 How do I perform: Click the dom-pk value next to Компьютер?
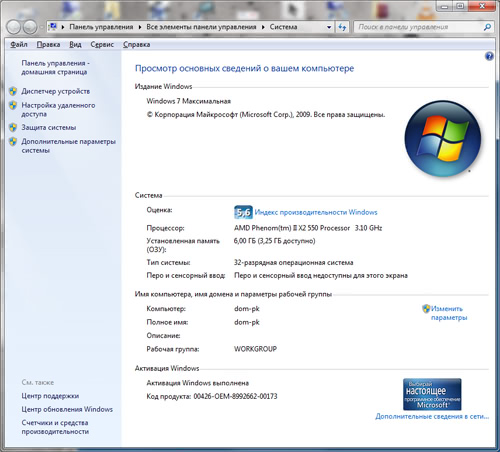click(247, 309)
